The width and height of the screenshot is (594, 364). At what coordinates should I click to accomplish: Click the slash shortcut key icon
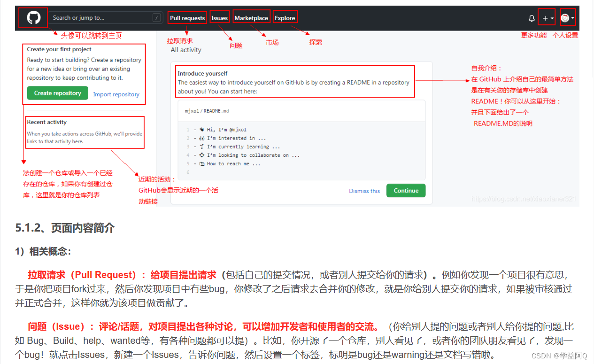pos(156,18)
